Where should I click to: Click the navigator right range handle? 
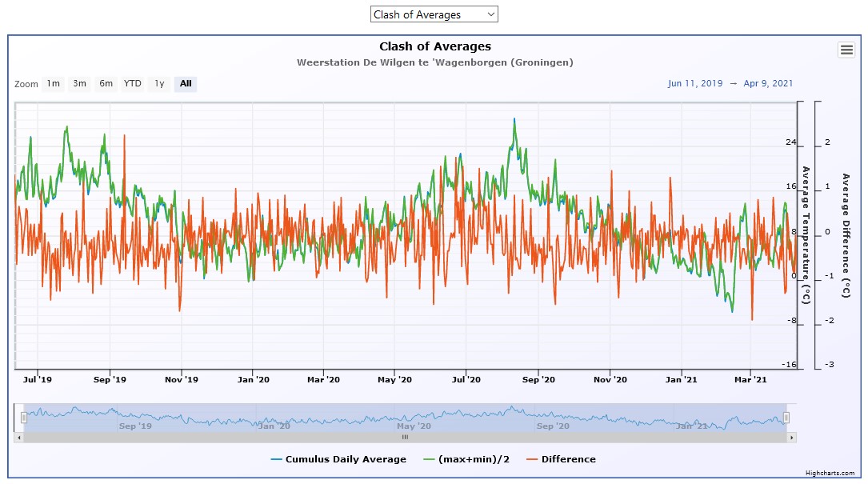(x=786, y=418)
